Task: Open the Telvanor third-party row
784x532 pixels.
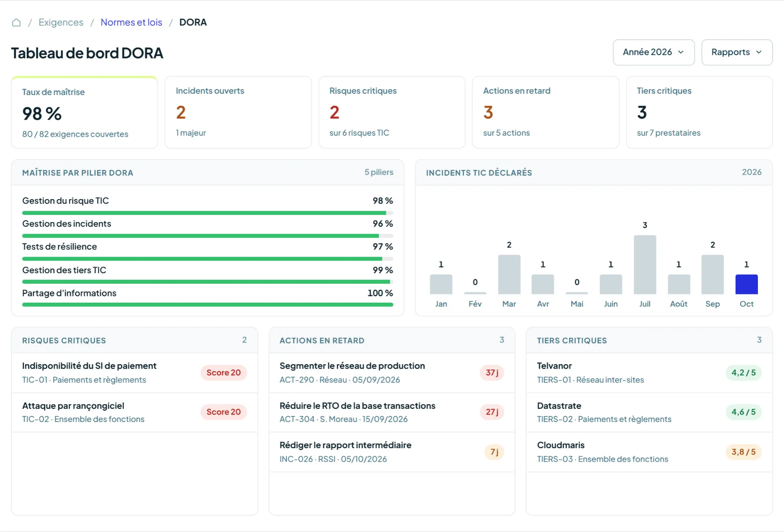Action: tap(649, 373)
